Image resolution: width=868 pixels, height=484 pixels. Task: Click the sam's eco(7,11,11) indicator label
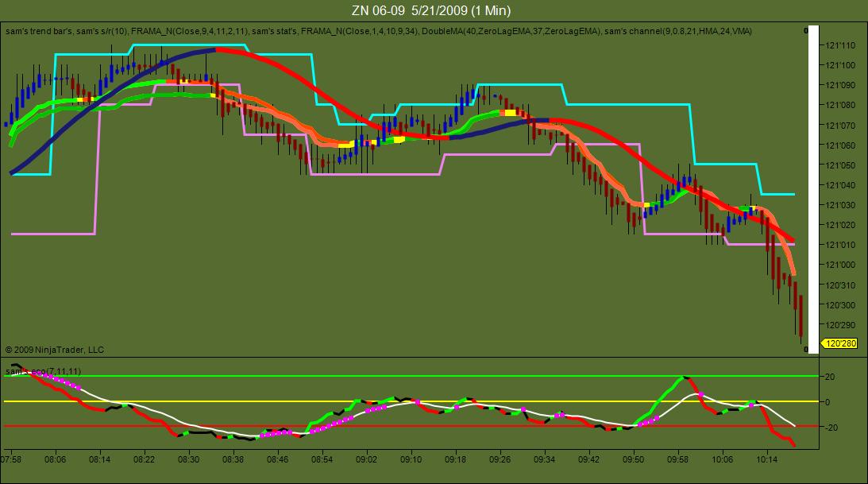pyautogui.click(x=43, y=372)
